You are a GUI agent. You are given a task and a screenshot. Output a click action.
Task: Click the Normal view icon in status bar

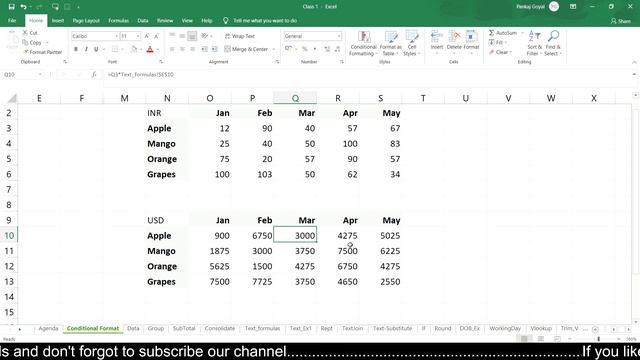(524, 339)
